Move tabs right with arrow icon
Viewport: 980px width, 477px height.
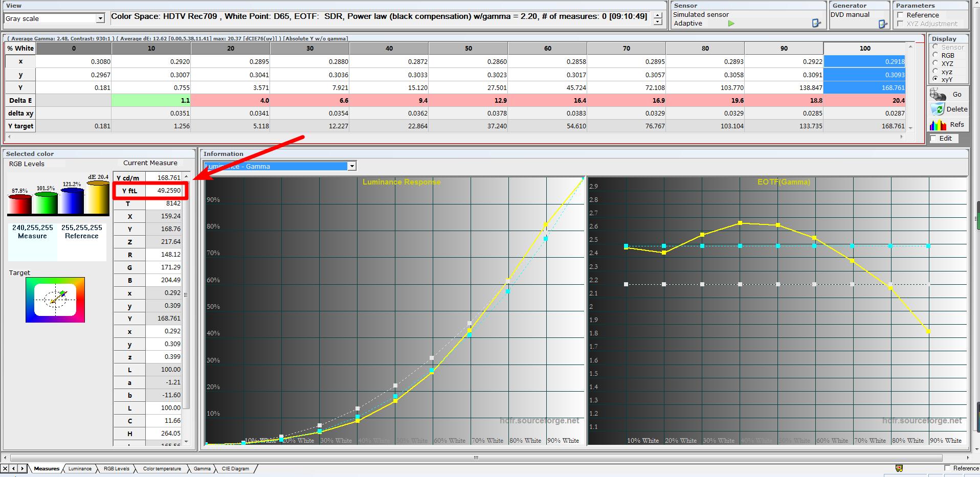pyautogui.click(x=22, y=468)
